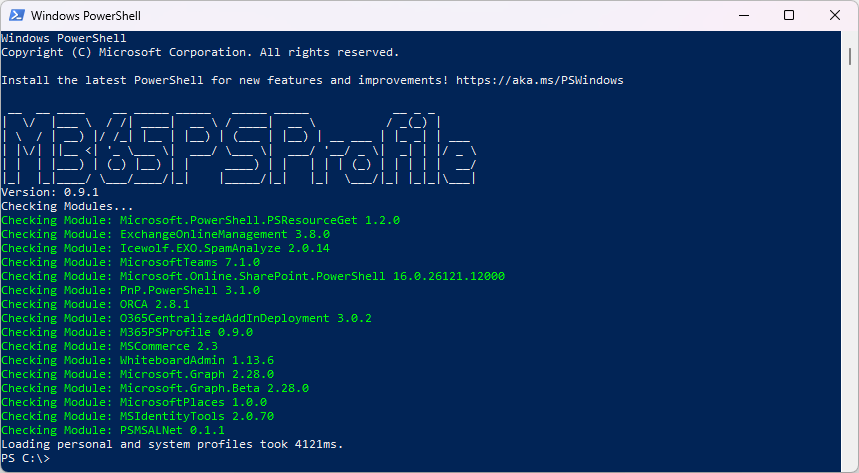Viewport: 859px width, 473px height.
Task: Click the Windows PowerShell title text
Action: [85, 16]
